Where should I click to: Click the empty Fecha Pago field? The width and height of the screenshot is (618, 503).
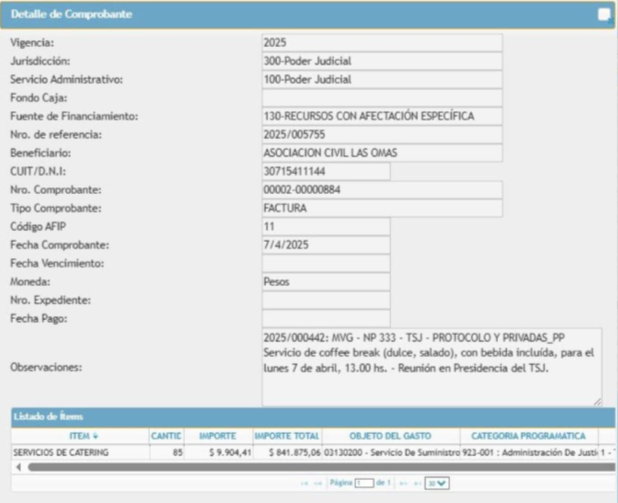326,319
